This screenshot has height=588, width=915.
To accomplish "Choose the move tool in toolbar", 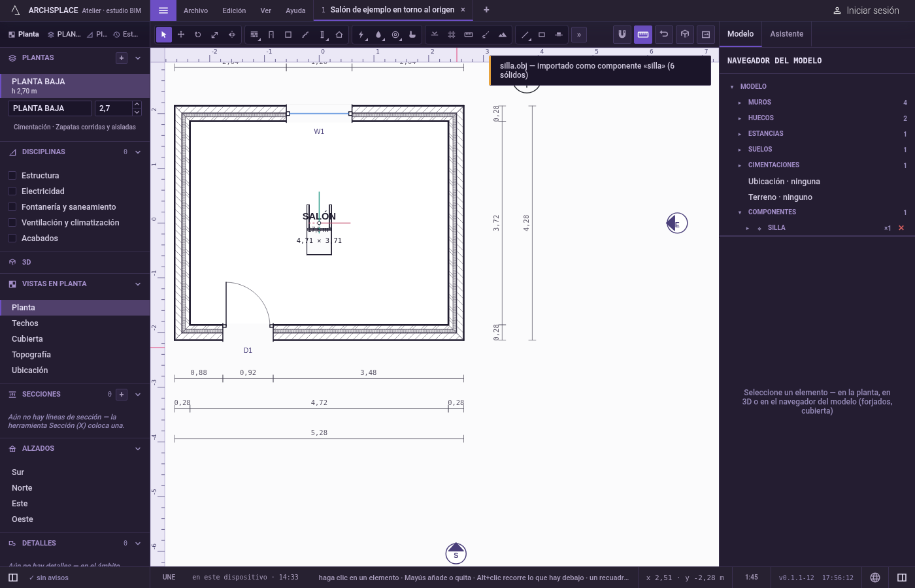I will (x=181, y=35).
